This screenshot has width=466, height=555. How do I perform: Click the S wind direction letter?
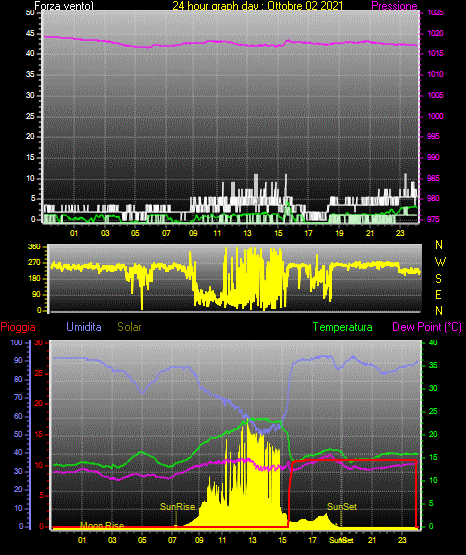[x=438, y=279]
